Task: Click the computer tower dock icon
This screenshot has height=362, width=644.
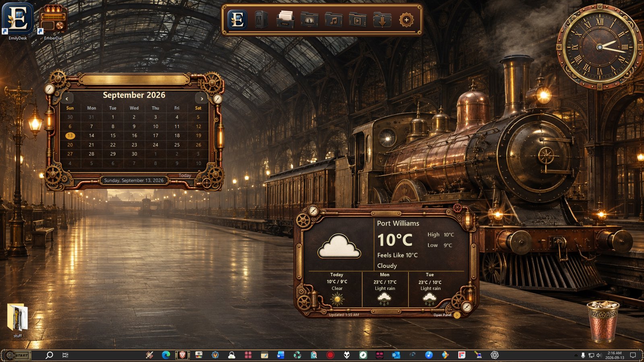Action: click(x=261, y=19)
